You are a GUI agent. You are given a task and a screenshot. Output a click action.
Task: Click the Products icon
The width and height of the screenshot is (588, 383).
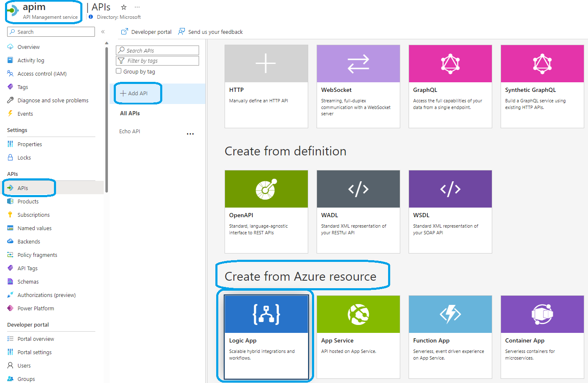coord(10,201)
